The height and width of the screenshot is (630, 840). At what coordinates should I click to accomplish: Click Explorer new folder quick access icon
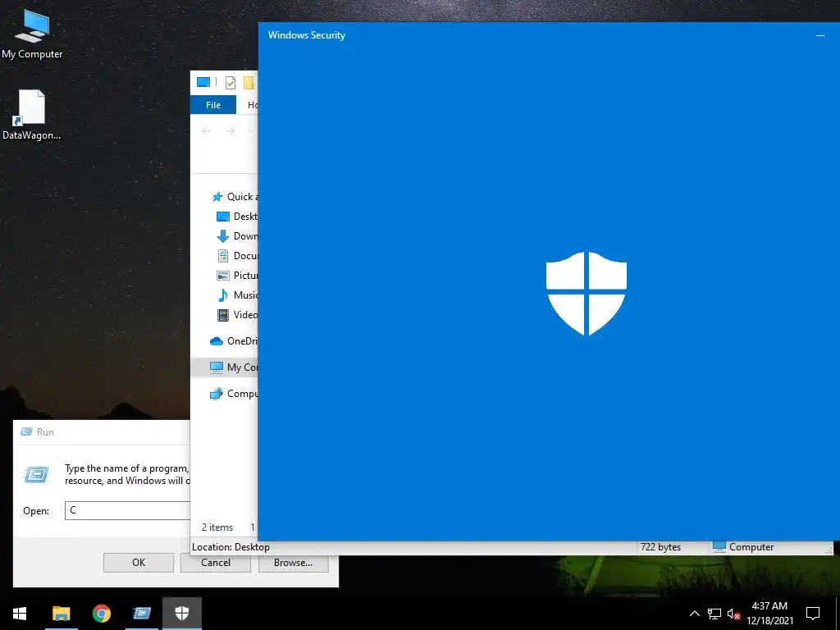point(249,83)
